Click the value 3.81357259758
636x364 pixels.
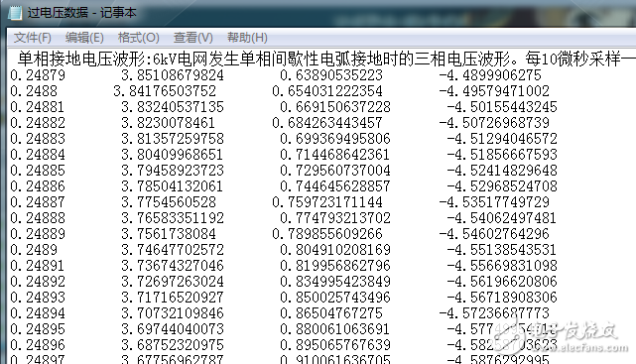[x=173, y=139]
